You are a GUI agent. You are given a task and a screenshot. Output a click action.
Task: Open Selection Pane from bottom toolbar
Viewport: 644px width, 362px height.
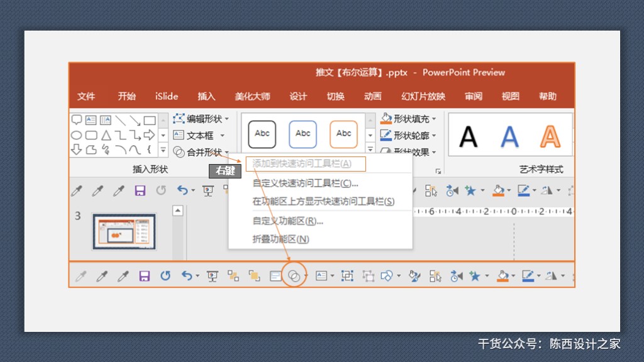tap(435, 276)
